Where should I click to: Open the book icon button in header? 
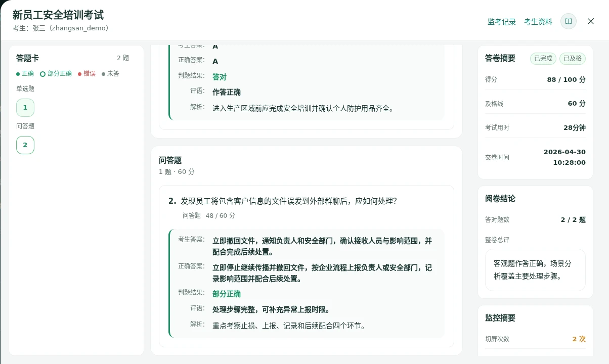[x=569, y=21]
